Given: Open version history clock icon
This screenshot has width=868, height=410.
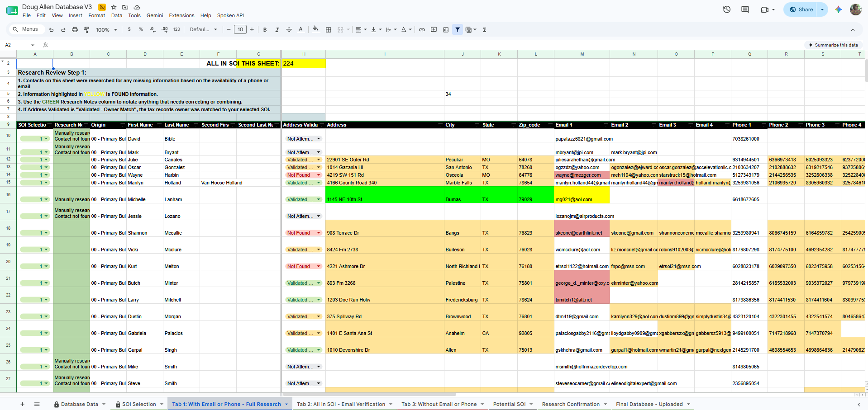Looking at the screenshot, I should click(x=727, y=9).
